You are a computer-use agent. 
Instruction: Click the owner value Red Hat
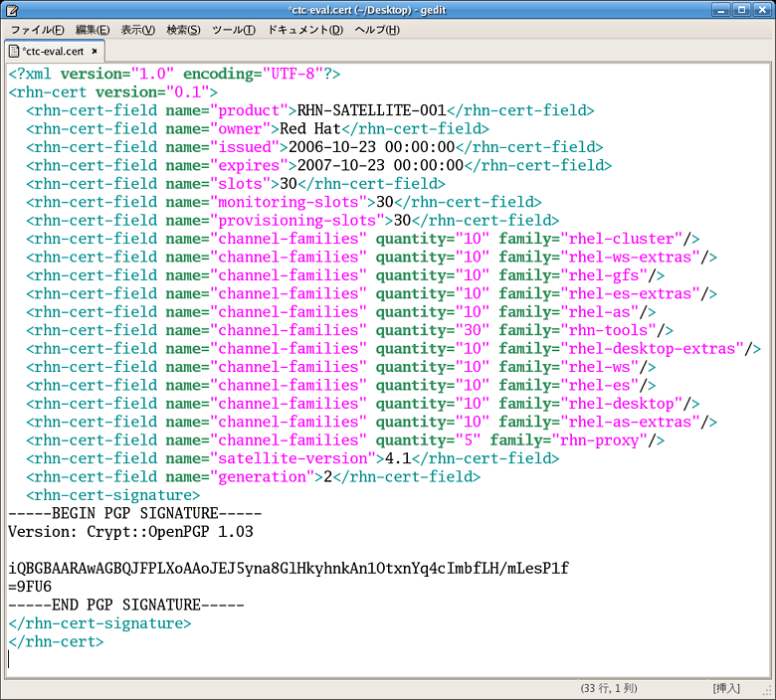tap(309, 128)
